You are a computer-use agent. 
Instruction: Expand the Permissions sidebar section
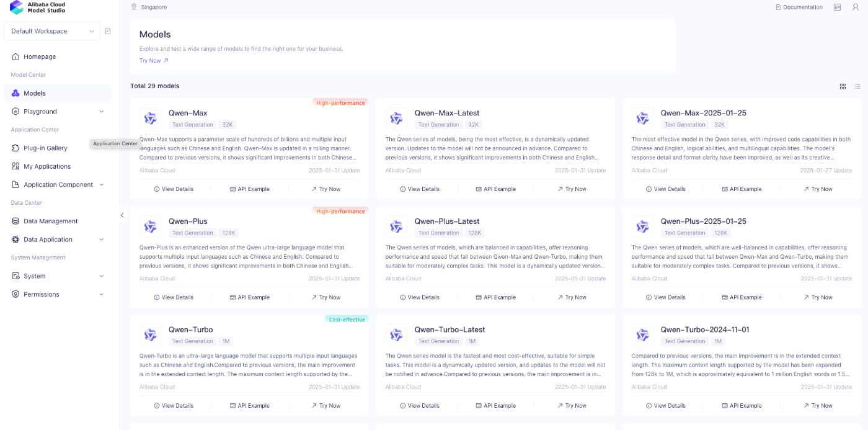point(58,294)
